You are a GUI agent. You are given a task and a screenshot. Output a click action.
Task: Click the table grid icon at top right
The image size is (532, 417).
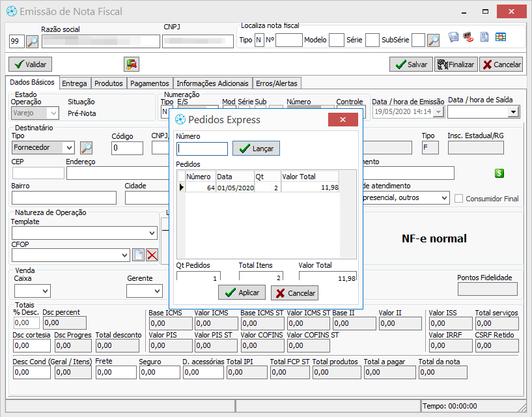(x=501, y=37)
